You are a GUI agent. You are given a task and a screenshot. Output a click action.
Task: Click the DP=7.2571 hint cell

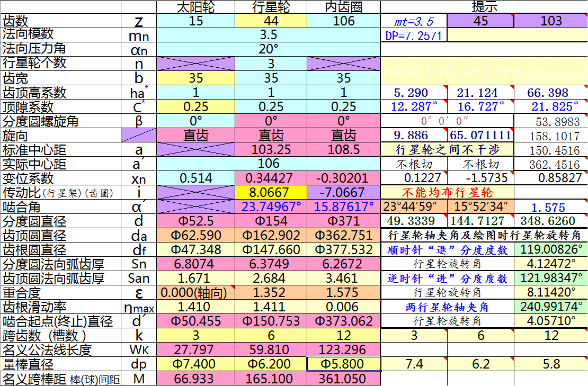[414, 35]
